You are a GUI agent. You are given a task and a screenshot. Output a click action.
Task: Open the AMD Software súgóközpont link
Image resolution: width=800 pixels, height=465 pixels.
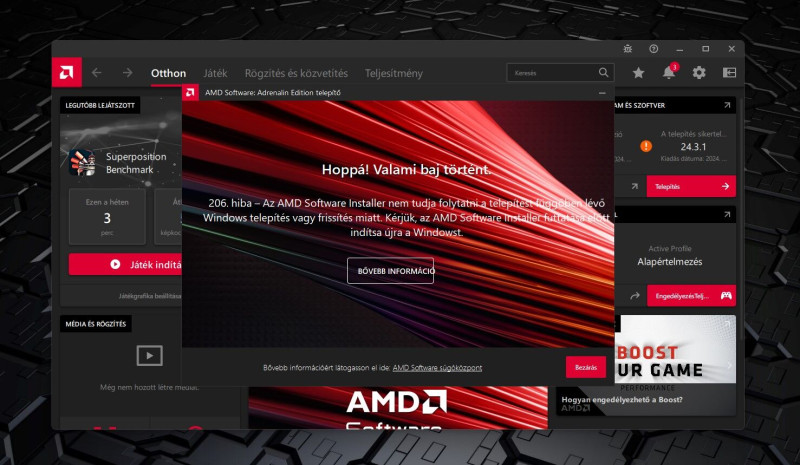[437, 368]
